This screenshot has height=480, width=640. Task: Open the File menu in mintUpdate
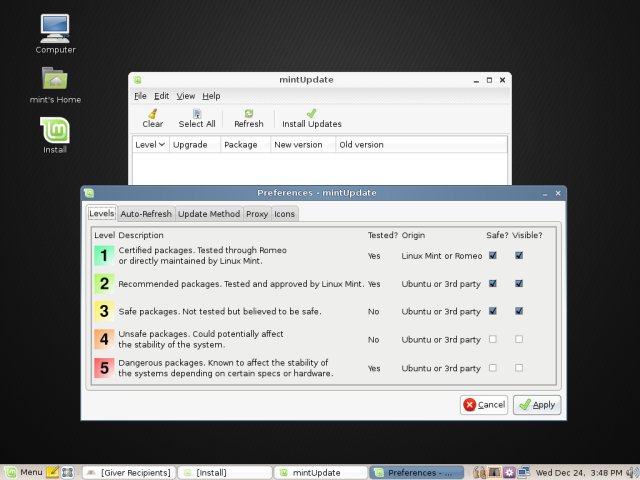tap(140, 96)
